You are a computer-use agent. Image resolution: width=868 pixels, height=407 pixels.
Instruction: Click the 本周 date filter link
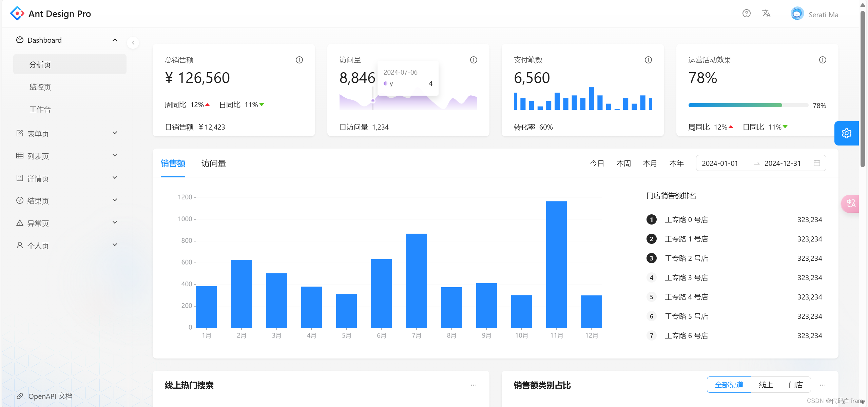[623, 163]
